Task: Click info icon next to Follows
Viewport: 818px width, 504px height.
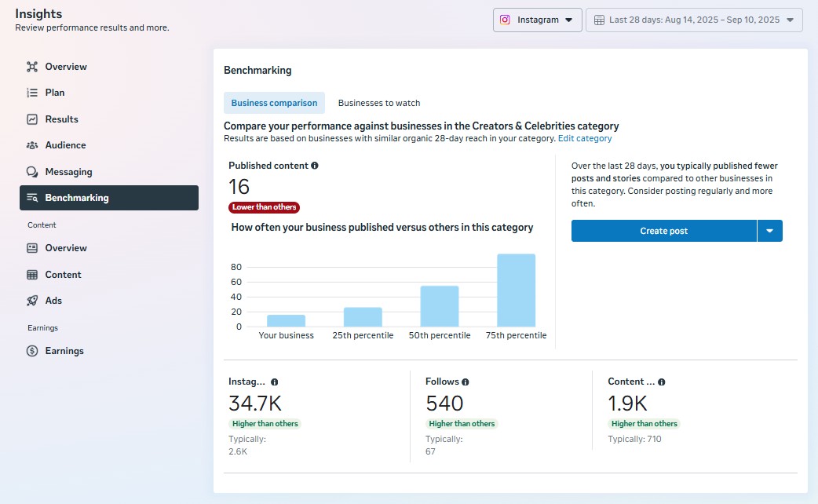Action: click(x=466, y=382)
